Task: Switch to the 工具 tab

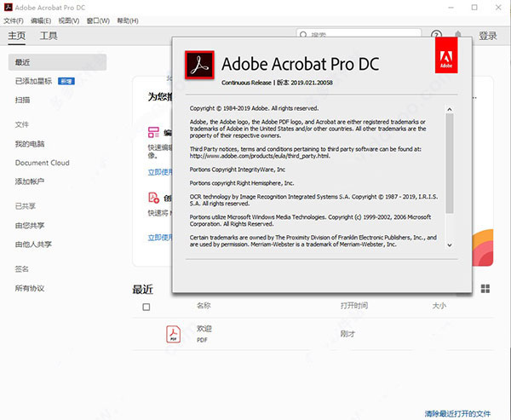Action: (x=49, y=36)
